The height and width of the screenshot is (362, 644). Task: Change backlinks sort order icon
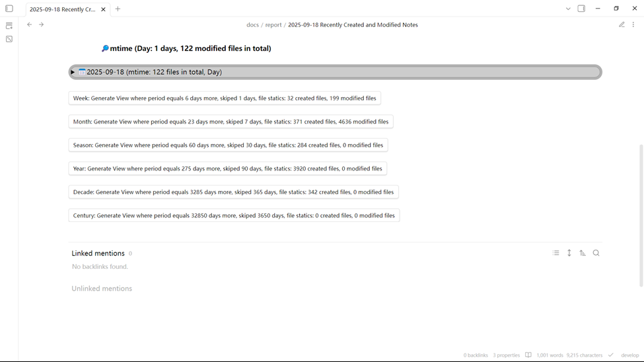[583, 253]
